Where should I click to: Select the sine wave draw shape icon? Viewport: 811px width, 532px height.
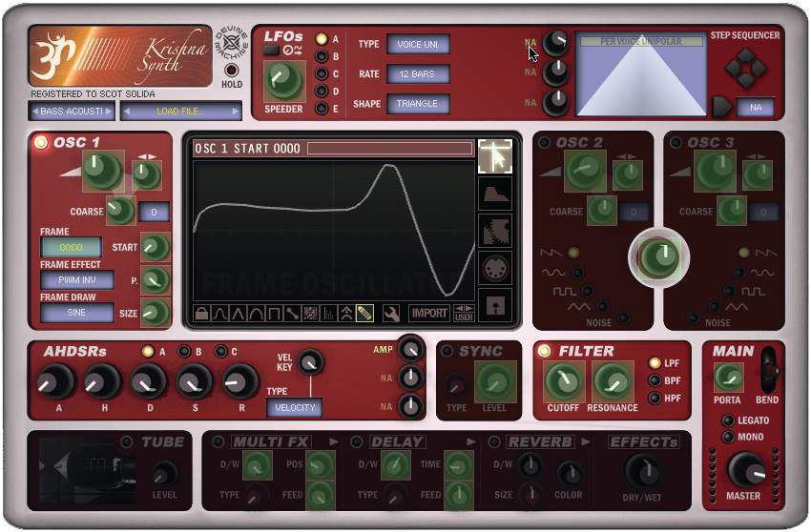pyautogui.click(x=219, y=314)
